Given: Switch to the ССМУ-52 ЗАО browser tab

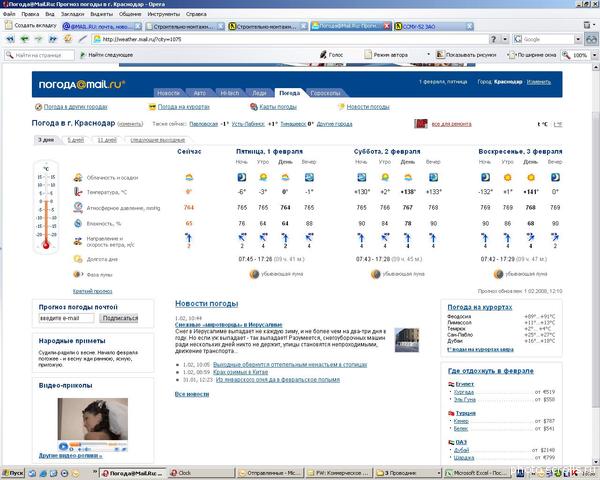Looking at the screenshot, I should tap(434, 26).
